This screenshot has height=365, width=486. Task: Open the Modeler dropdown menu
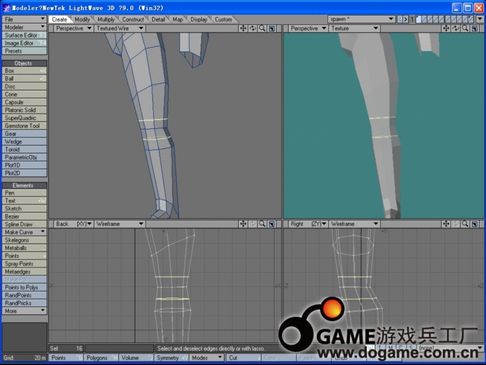click(24, 27)
